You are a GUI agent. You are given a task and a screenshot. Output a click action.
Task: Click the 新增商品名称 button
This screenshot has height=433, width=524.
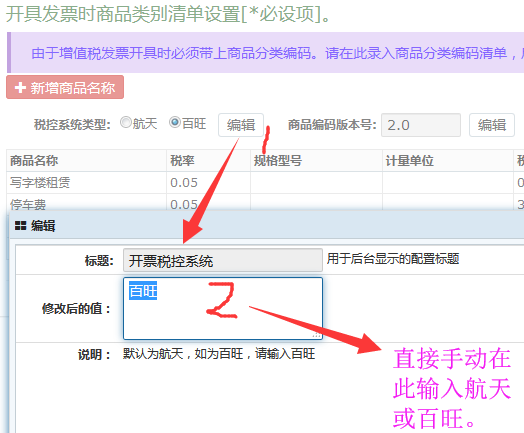(65, 87)
